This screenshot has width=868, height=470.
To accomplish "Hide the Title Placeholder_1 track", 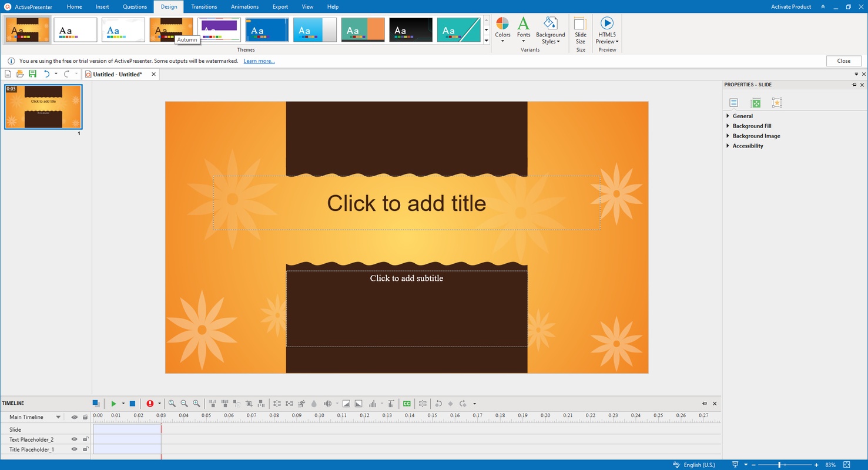I will (x=75, y=449).
